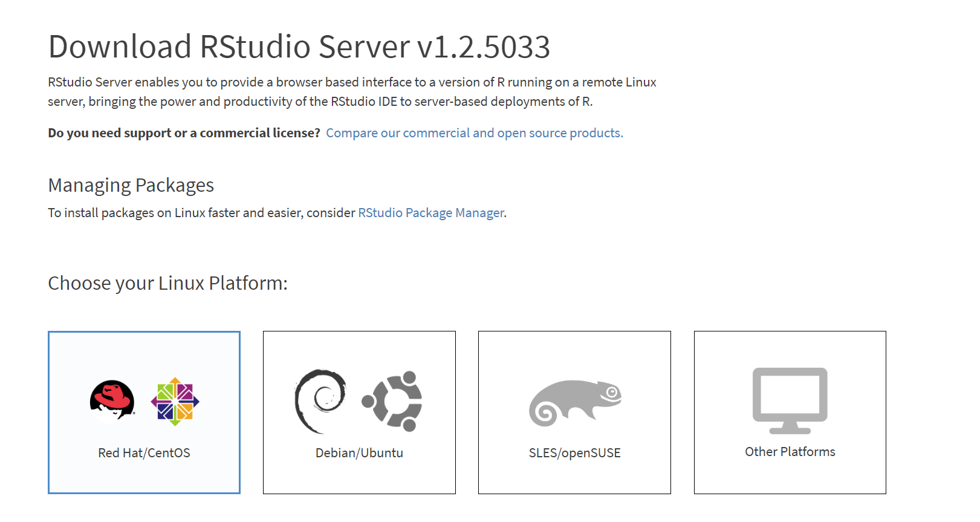
Task: Click the monitor icon for Other Platforms
Action: click(790, 400)
